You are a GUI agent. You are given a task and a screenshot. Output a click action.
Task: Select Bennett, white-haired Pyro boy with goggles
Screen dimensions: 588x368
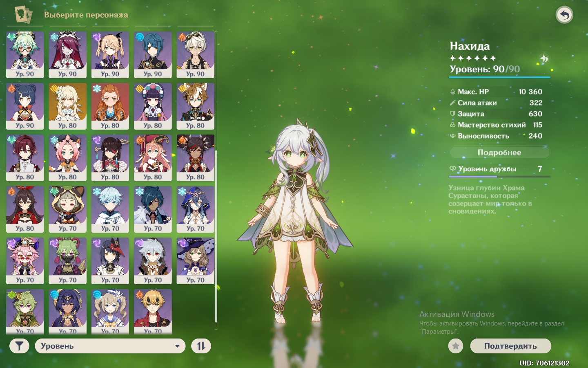tap(196, 55)
